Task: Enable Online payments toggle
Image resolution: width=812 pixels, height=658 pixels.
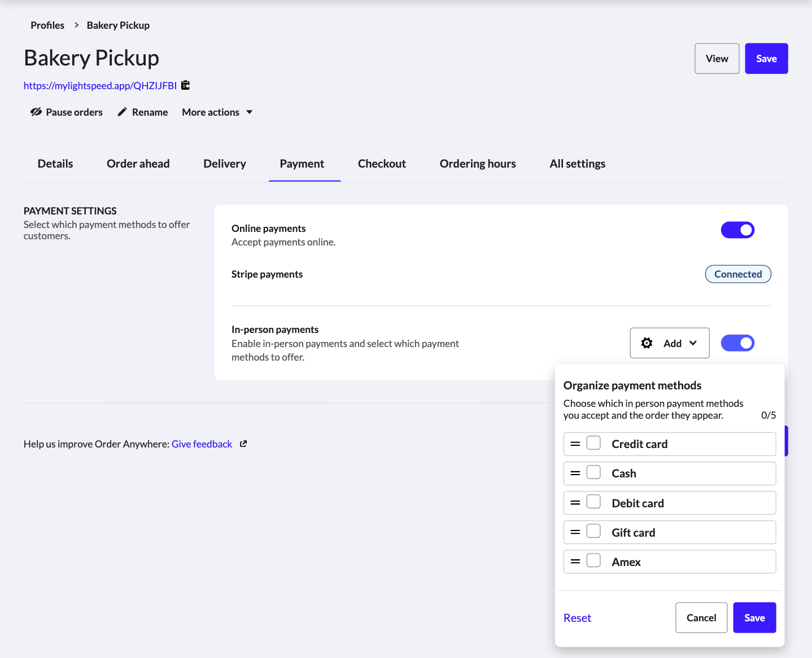Action: [x=738, y=230]
